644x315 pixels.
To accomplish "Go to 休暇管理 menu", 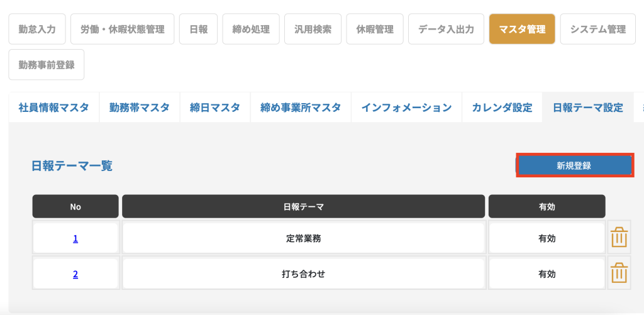I will [x=375, y=29].
